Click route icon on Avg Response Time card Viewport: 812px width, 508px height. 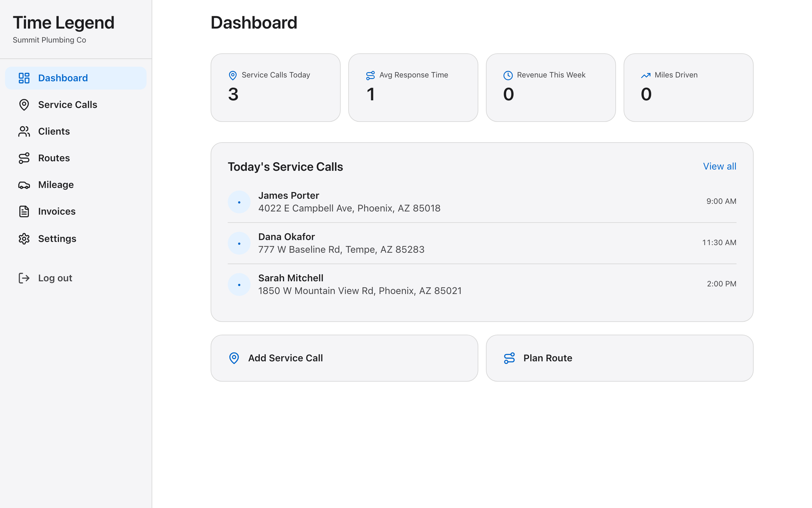tap(370, 75)
